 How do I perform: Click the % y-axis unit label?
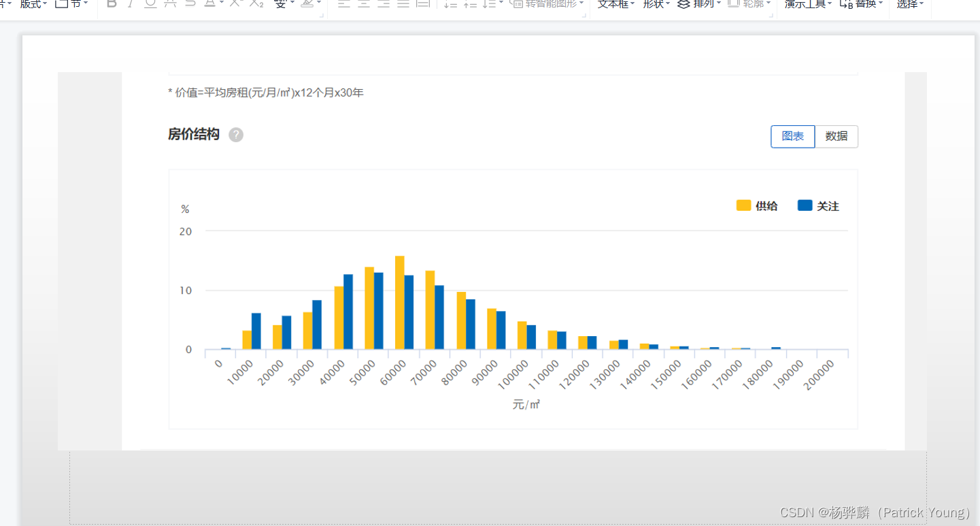185,210
